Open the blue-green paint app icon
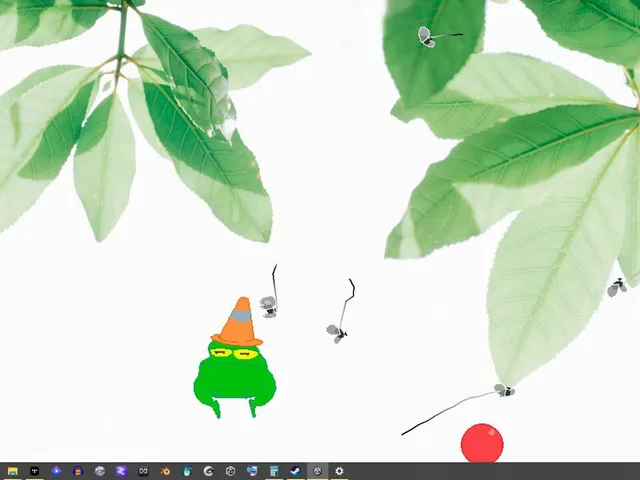 (x=187, y=471)
